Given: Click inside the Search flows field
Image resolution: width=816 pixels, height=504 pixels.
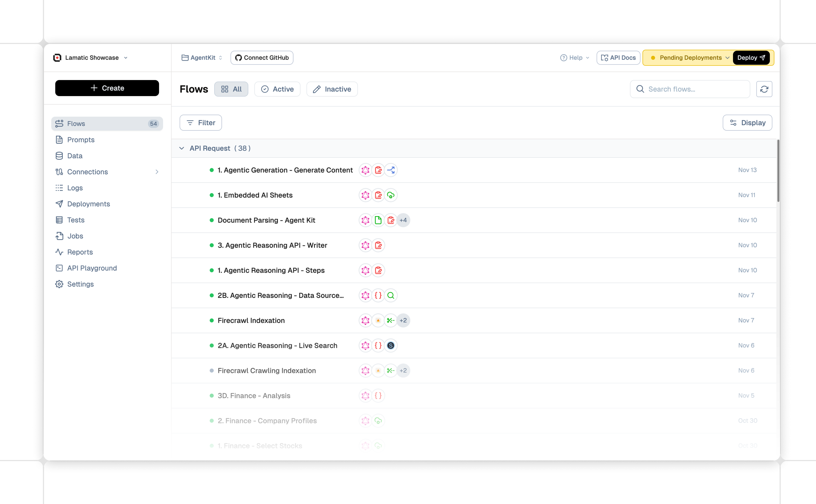Looking at the screenshot, I should [x=690, y=89].
